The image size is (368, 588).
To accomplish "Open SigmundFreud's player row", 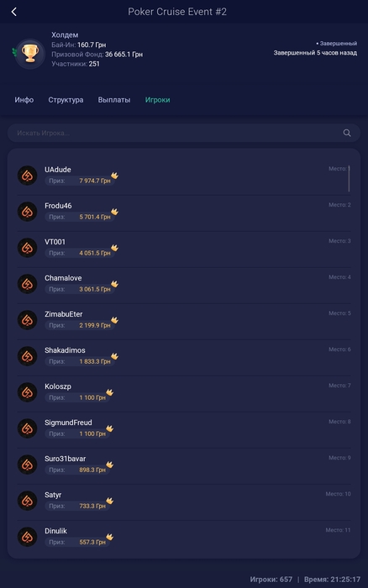I will tap(184, 428).
